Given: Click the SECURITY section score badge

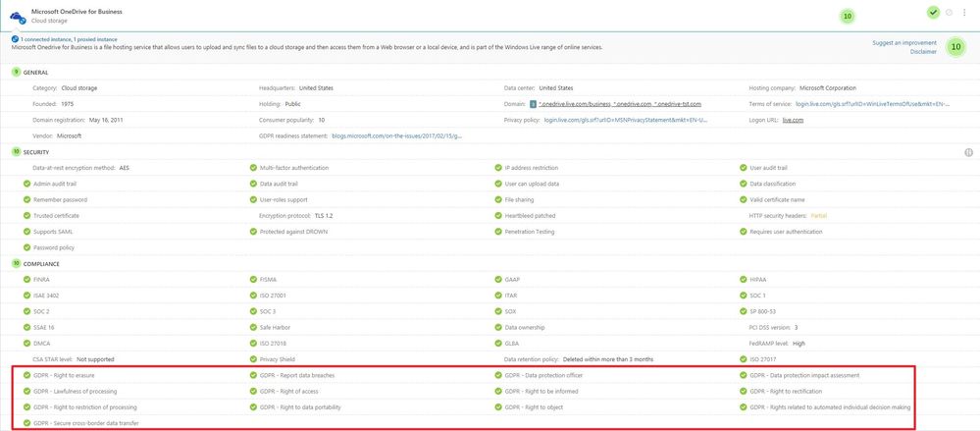Looking at the screenshot, I should (x=16, y=152).
